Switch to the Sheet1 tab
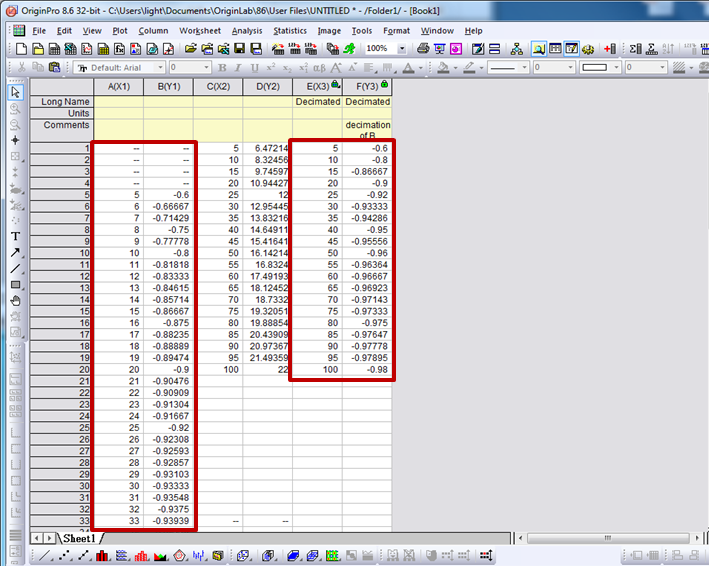The width and height of the screenshot is (709, 566). (x=78, y=538)
